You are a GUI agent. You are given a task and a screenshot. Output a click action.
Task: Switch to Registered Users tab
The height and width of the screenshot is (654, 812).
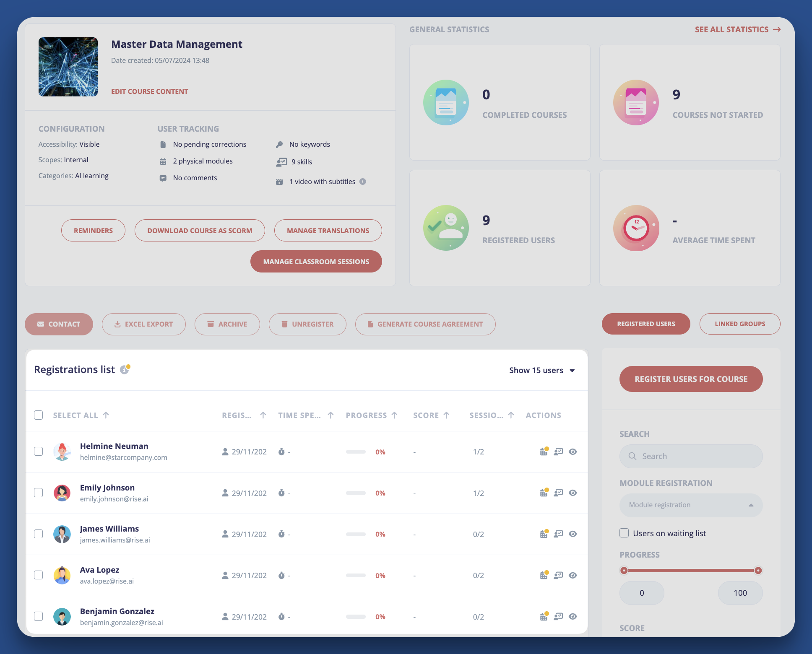pos(645,324)
